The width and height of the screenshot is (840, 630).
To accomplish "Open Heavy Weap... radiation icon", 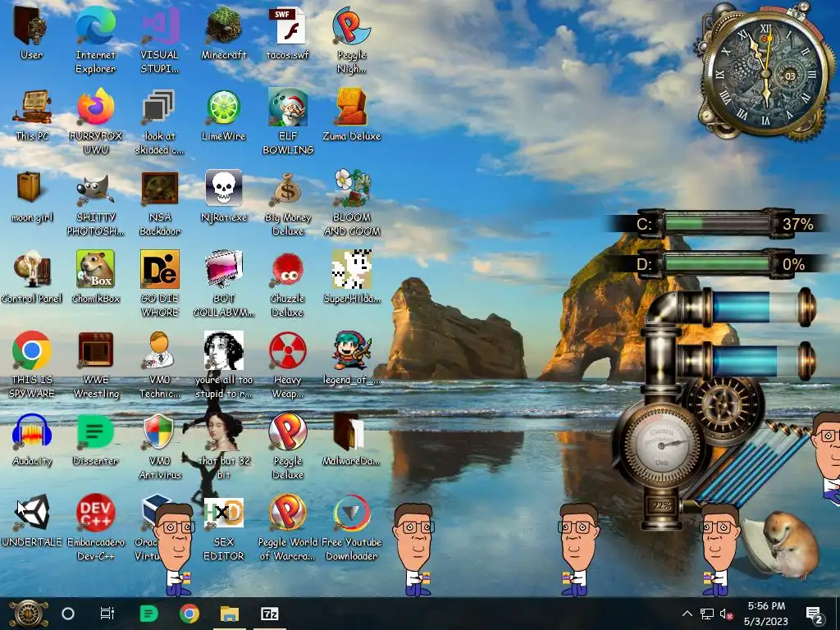I will [x=288, y=364].
